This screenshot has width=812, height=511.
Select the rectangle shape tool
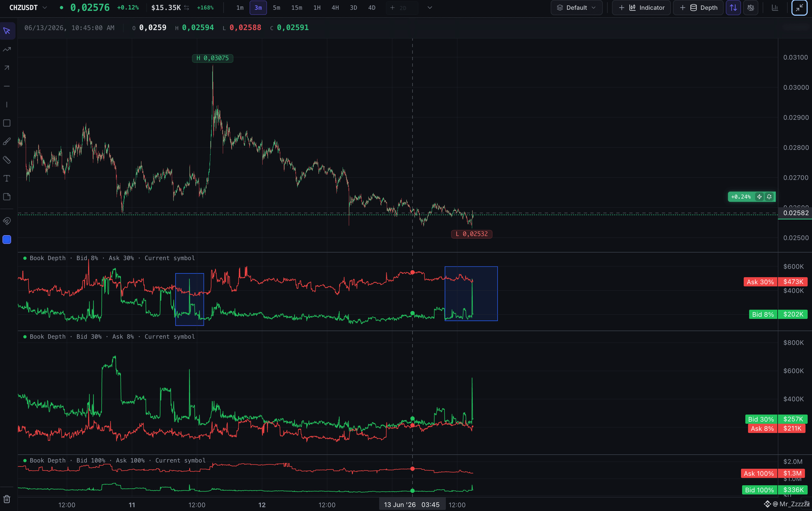tap(7, 123)
